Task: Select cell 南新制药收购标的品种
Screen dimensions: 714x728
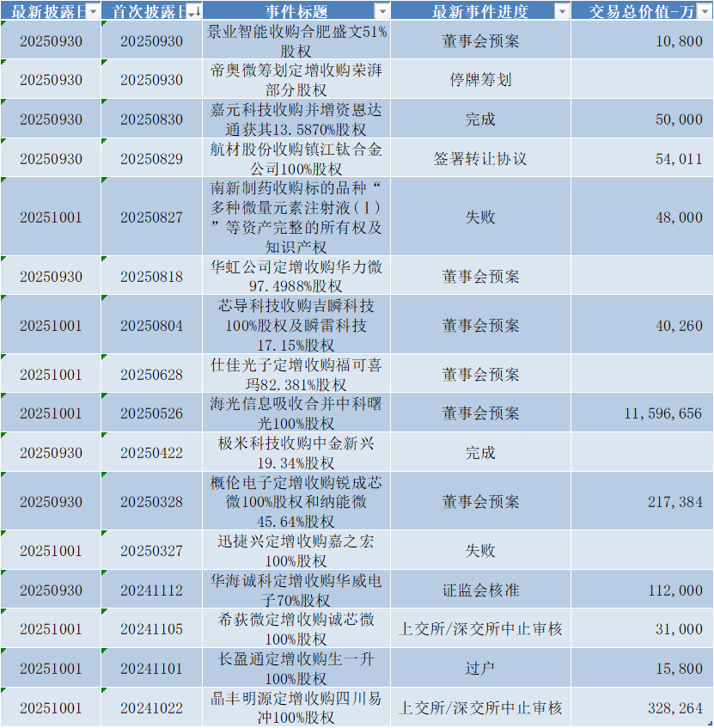Action: [x=296, y=217]
